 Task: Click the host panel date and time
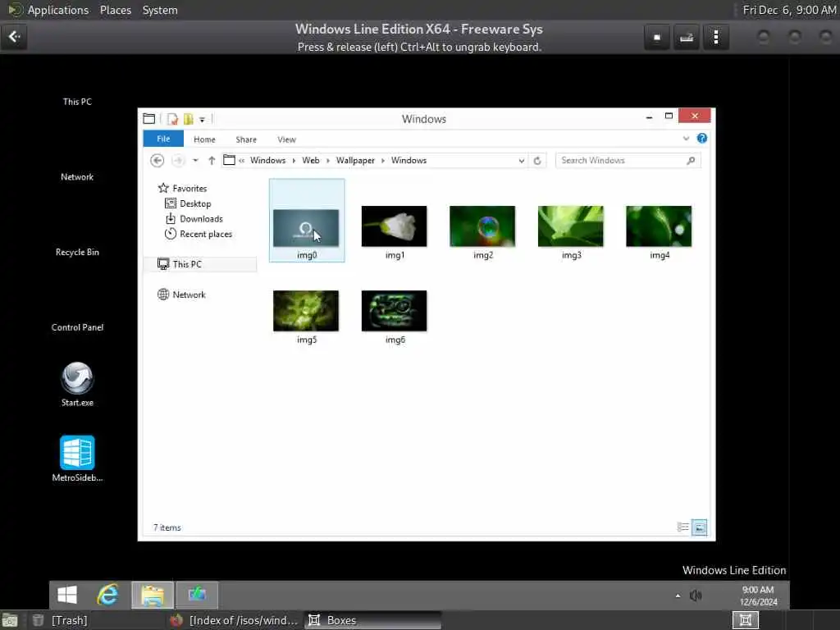(789, 10)
